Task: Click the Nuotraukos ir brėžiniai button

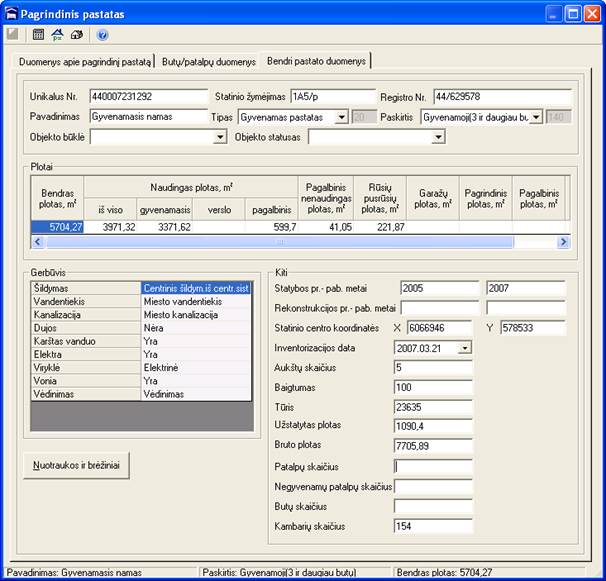Action: [76, 465]
